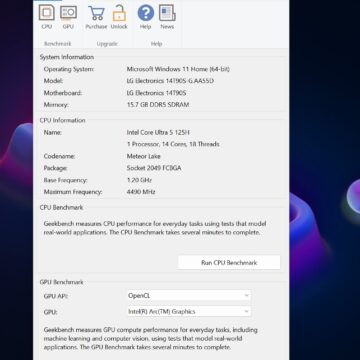Open the News icon
The width and height of the screenshot is (360, 360).
pos(167,13)
